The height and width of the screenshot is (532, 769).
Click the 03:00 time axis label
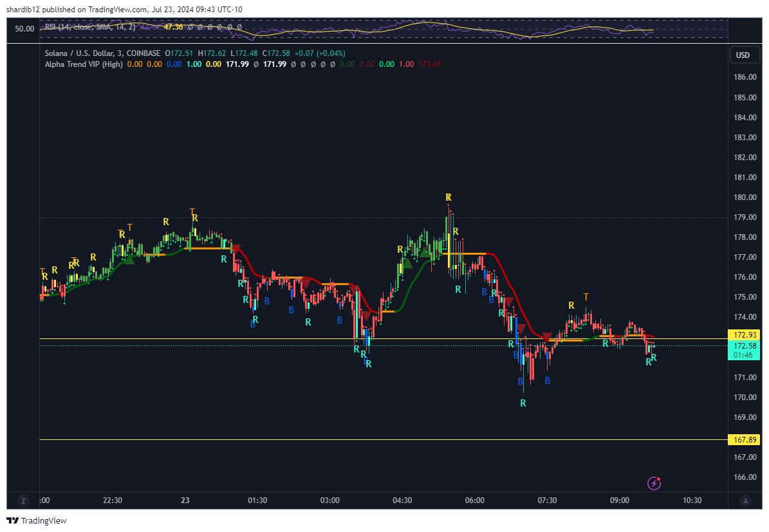click(x=329, y=500)
